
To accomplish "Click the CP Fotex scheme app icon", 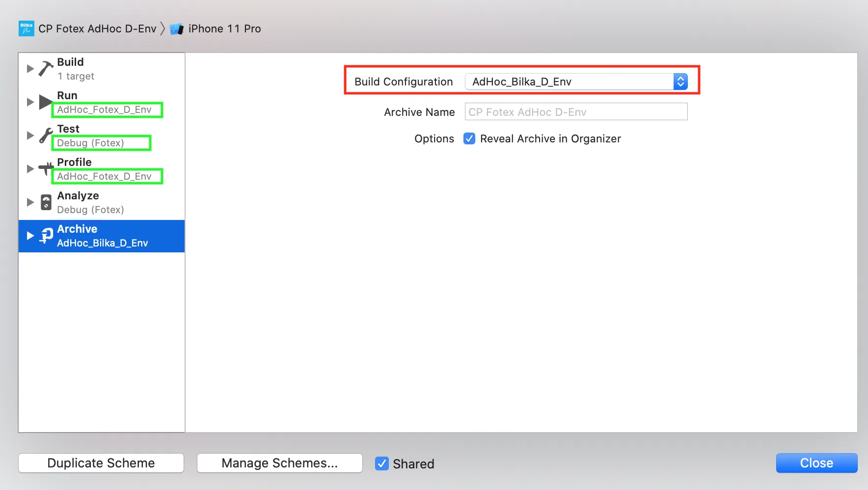I will [27, 28].
